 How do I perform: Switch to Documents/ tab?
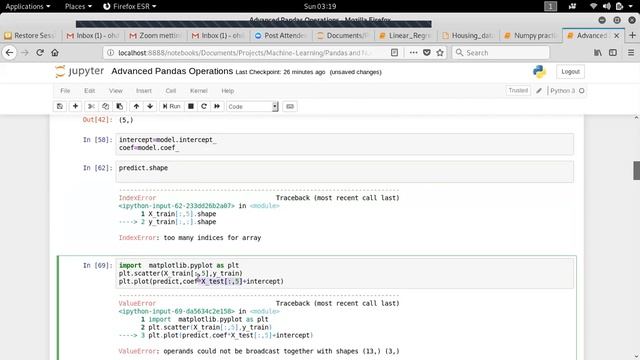click(343, 36)
